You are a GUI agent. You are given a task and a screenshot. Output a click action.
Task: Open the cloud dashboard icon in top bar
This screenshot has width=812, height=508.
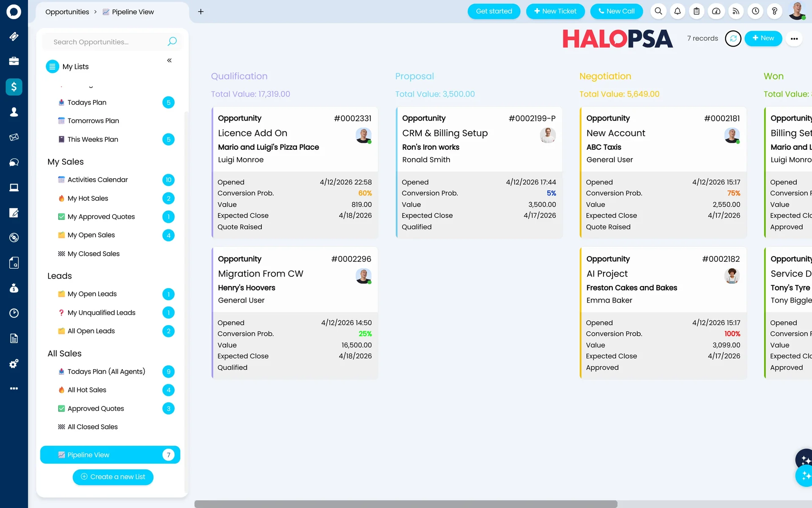[716, 11]
